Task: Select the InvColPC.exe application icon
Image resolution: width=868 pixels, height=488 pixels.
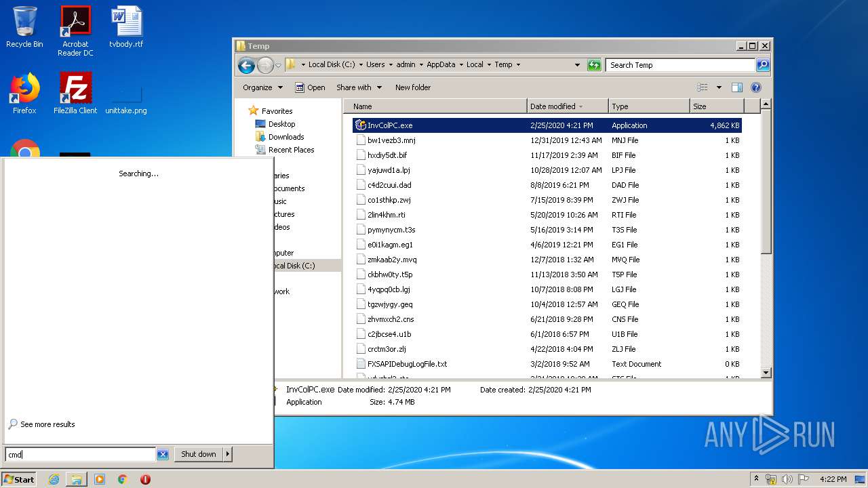Action: (360, 125)
